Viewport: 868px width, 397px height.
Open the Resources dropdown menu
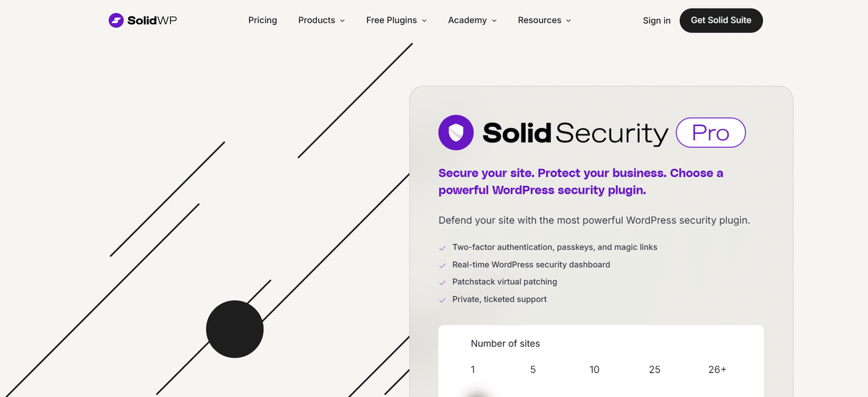tap(544, 21)
